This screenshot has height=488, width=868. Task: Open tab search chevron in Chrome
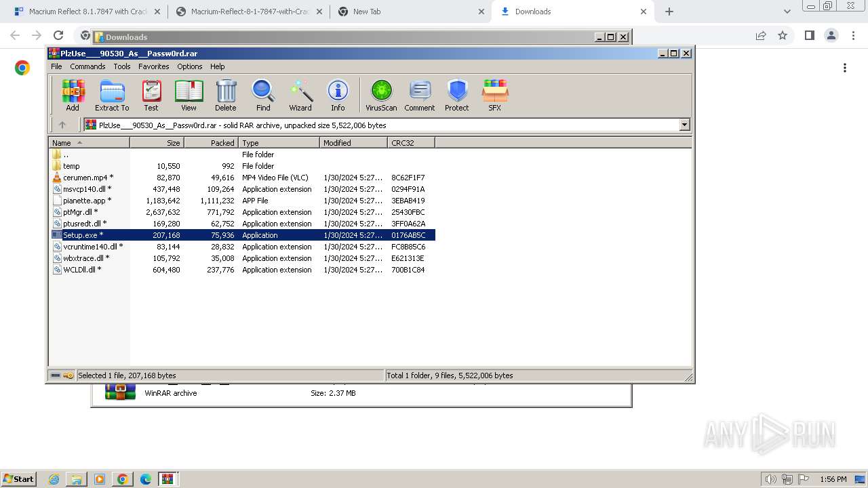(x=787, y=12)
